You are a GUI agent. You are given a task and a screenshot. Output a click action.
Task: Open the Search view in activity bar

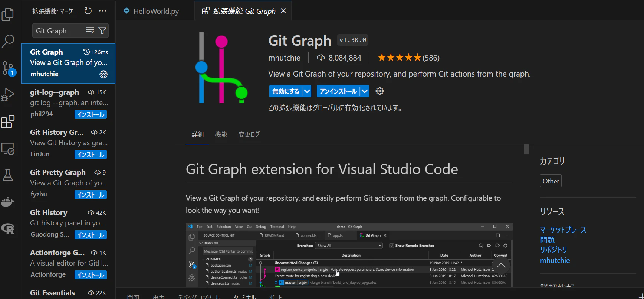(x=8, y=41)
